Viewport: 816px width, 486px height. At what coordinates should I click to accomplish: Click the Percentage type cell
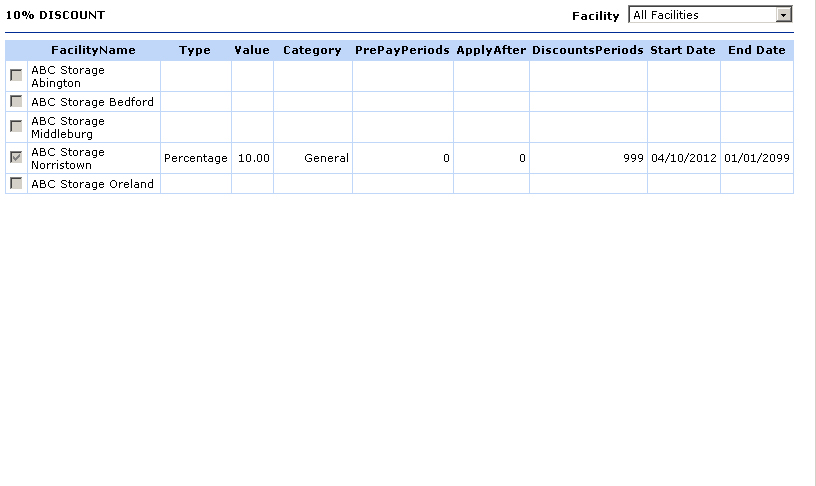[x=196, y=158]
